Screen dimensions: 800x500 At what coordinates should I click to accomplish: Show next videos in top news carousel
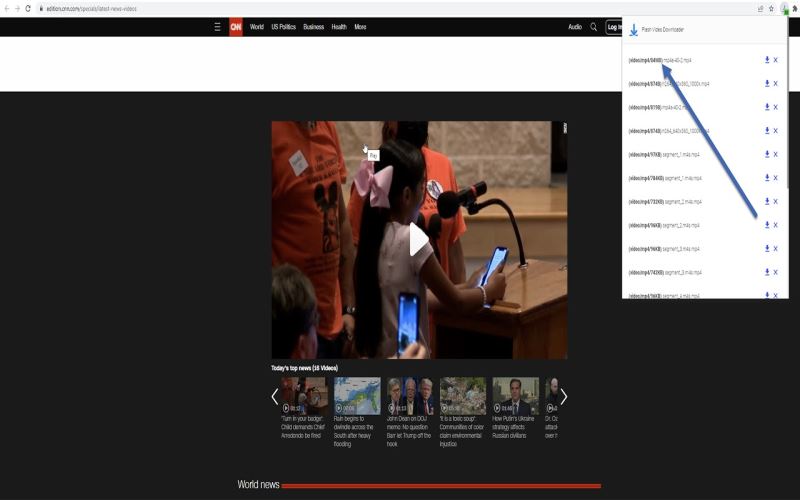click(x=563, y=396)
